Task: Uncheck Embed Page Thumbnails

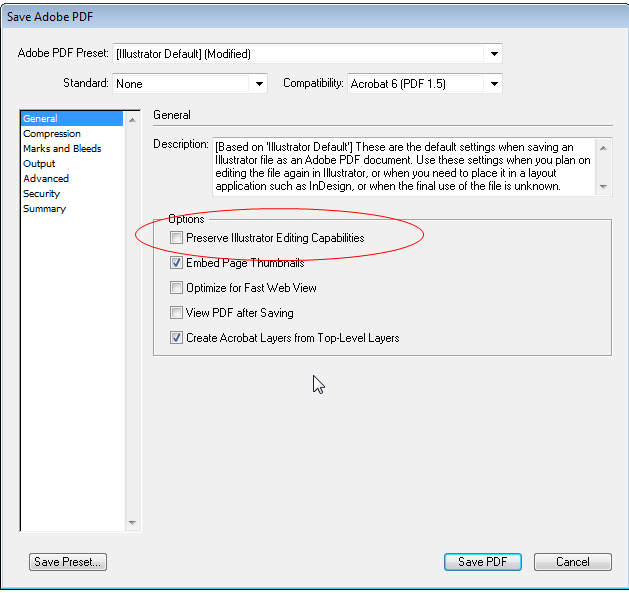Action: pos(176,263)
